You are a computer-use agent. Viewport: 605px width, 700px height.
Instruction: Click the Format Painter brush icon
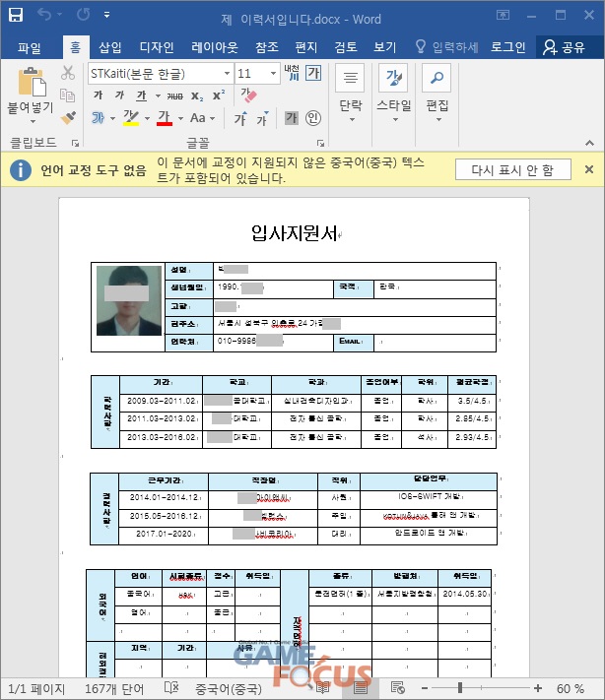pyautogui.click(x=68, y=117)
